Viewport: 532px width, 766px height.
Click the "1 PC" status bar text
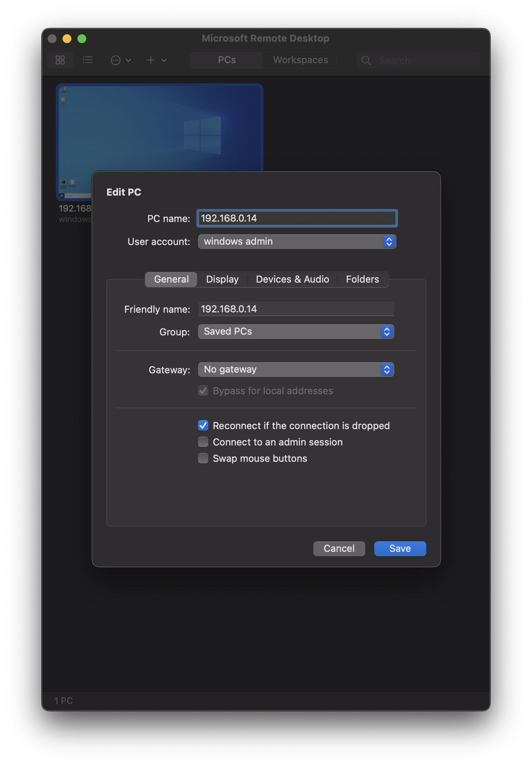64,701
